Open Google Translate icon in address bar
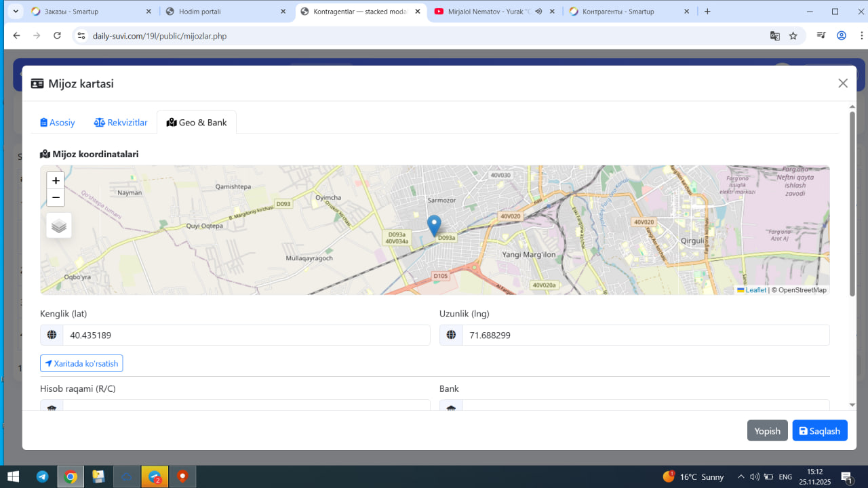Viewport: 868px width, 488px height. [774, 36]
